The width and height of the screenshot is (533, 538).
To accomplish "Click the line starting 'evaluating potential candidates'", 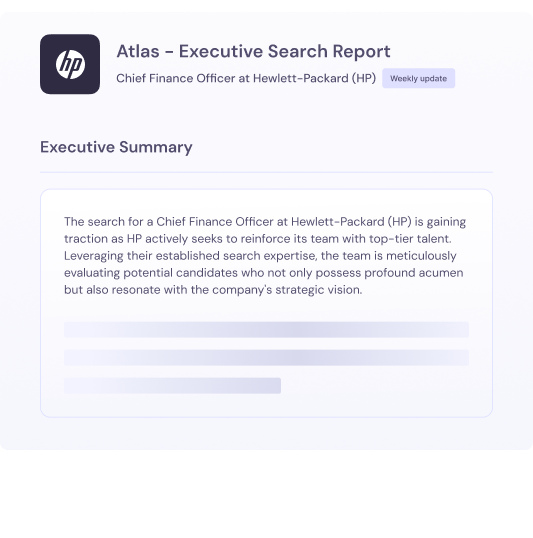I will [264, 273].
